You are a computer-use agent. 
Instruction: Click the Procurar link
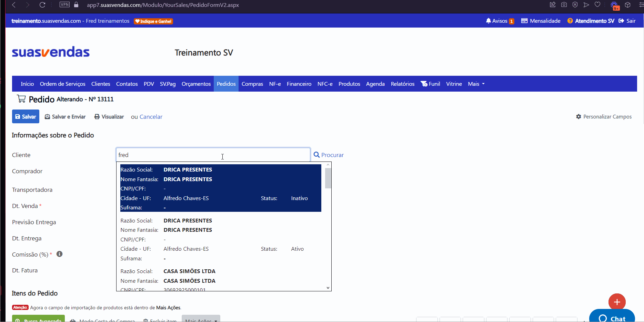(332, 155)
